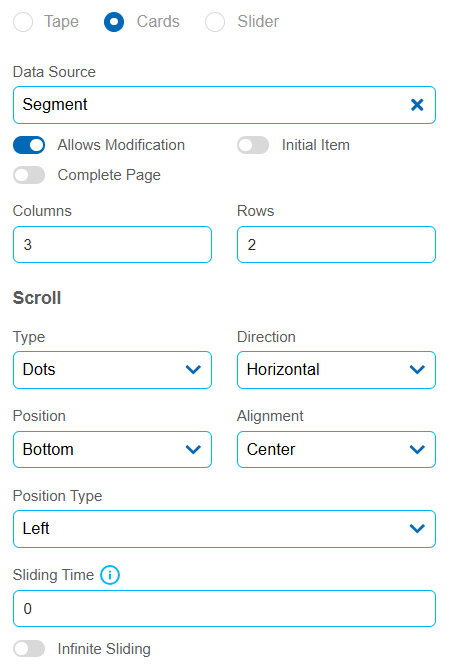Image resolution: width=450 pixels, height=665 pixels.
Task: Click the chevron arrow in Position Type field
Action: pos(417,529)
